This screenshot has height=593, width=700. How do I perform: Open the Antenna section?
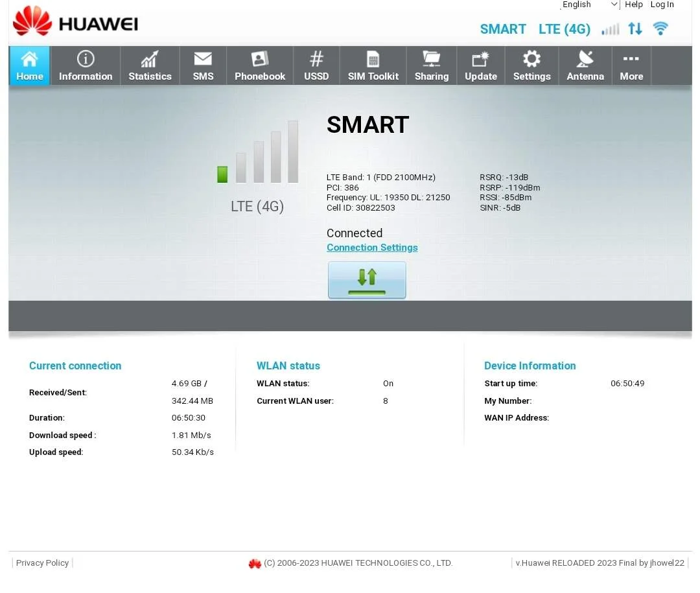(x=585, y=65)
